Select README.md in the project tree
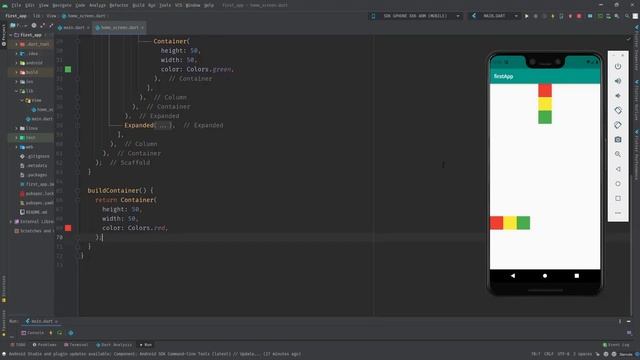 [x=33, y=212]
